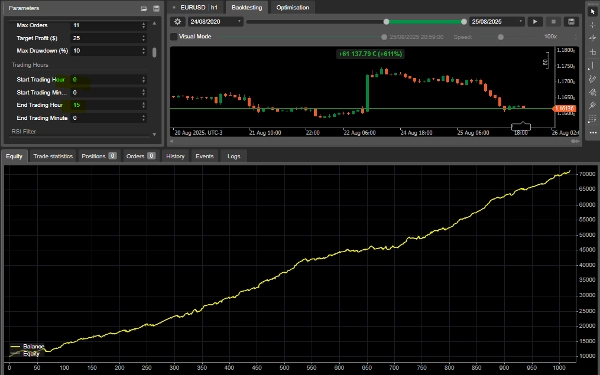This screenshot has width=600, height=375.
Task: Click the save parameters icon in Parameters header
Action: point(156,8)
